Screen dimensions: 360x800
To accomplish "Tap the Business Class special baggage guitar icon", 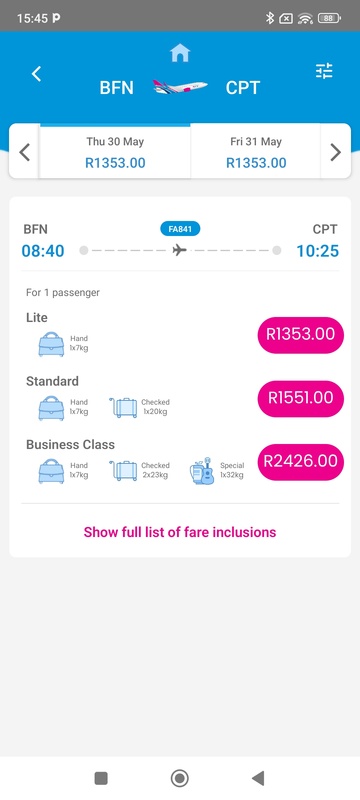I will (202, 470).
